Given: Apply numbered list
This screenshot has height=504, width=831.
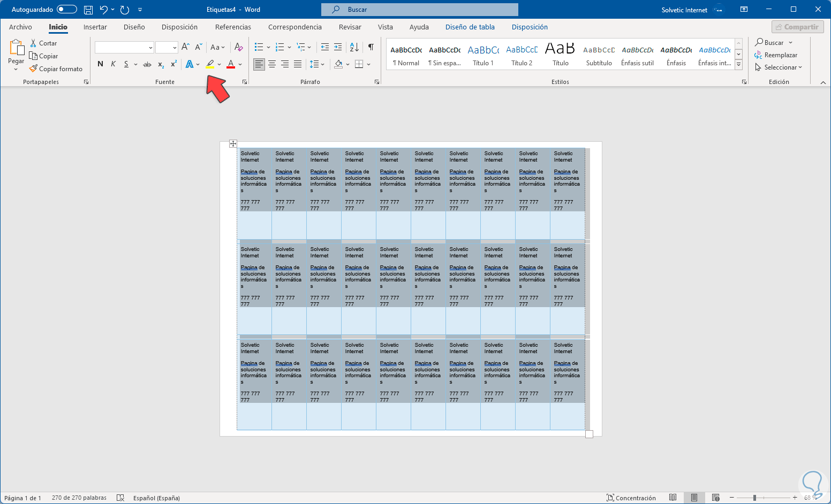Looking at the screenshot, I should (279, 47).
